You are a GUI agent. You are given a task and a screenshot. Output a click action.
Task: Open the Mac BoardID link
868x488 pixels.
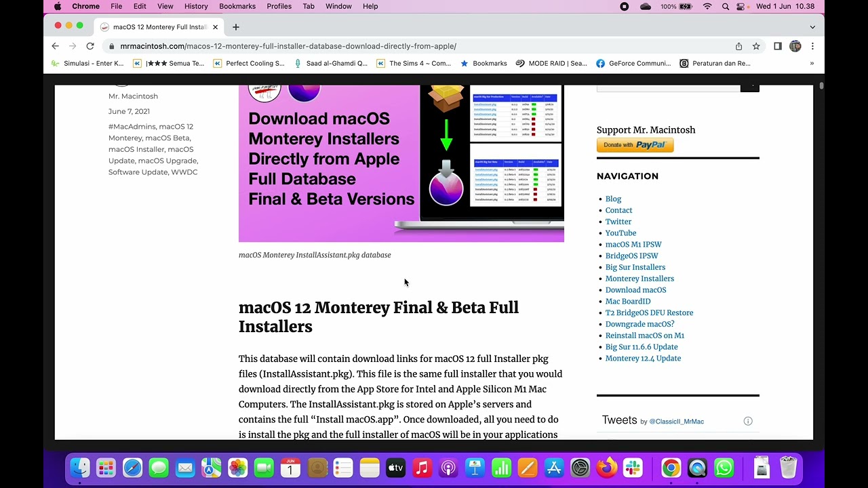click(x=628, y=301)
